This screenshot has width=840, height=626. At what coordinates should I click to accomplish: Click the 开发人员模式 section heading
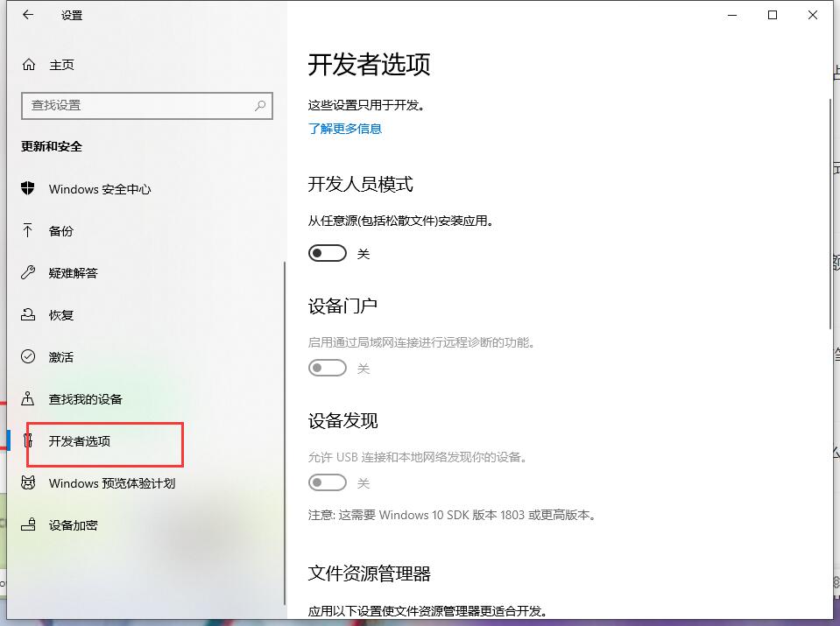click(361, 184)
